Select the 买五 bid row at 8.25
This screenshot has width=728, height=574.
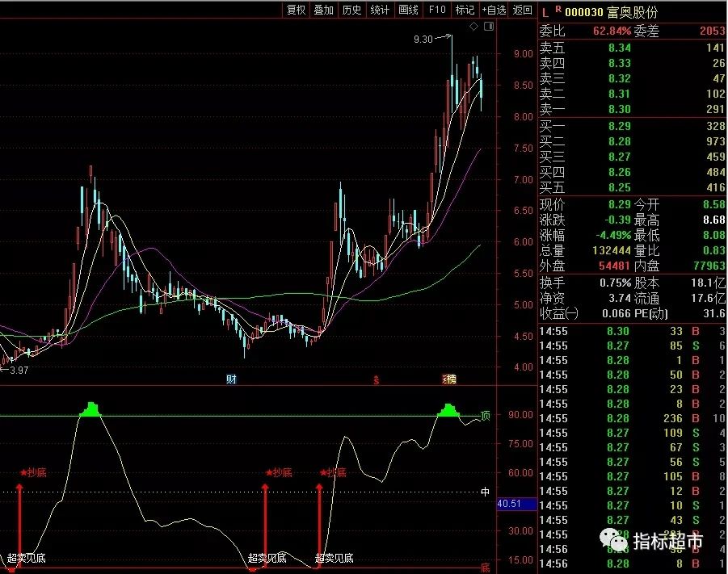click(633, 187)
